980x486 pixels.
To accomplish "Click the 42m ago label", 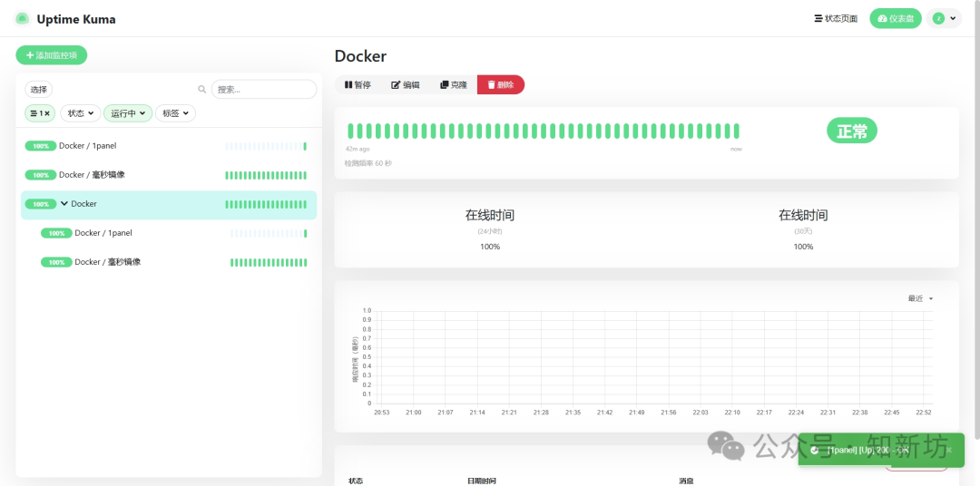I will tap(358, 150).
